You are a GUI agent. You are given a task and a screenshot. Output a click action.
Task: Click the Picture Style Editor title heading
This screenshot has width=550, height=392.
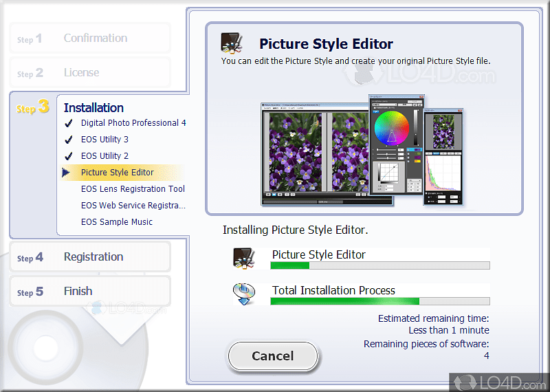(x=326, y=44)
